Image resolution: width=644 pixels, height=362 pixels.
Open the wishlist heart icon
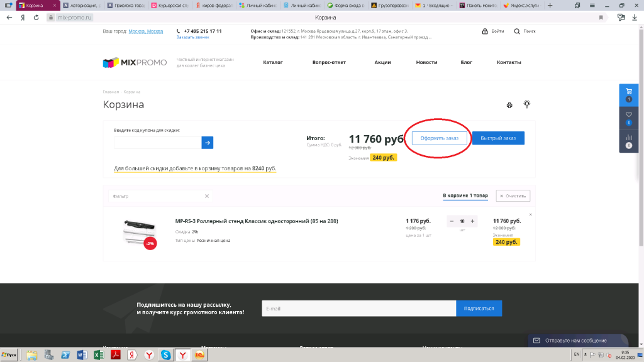click(629, 114)
